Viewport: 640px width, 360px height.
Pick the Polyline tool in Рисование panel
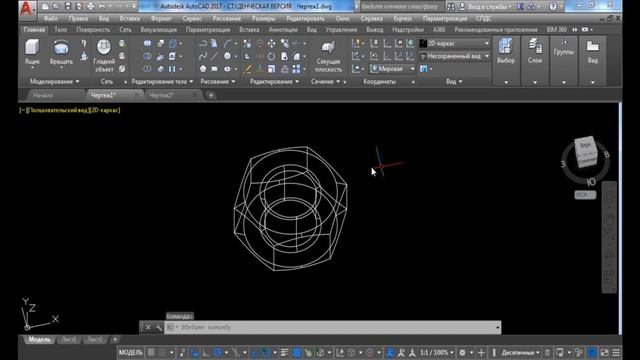click(203, 43)
